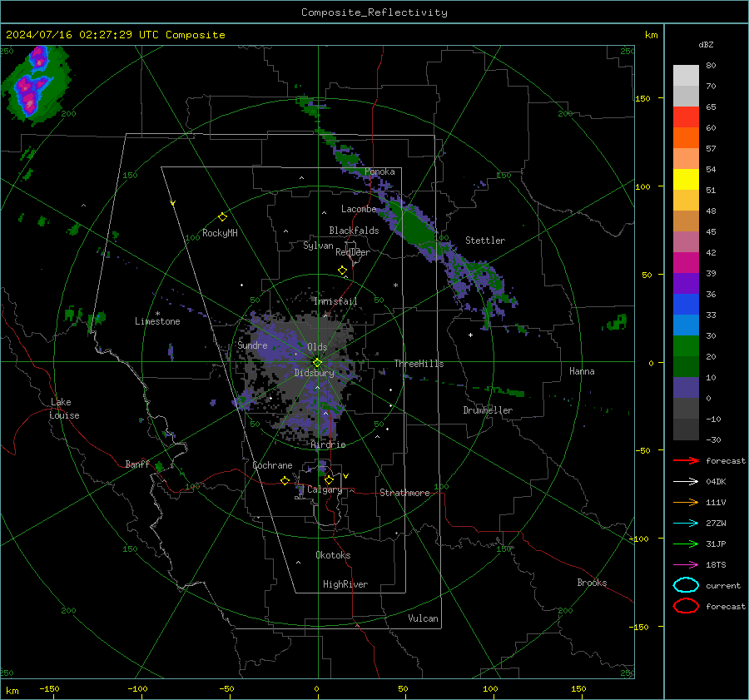
Task: Click the Sylvan city label
Action: [318, 246]
